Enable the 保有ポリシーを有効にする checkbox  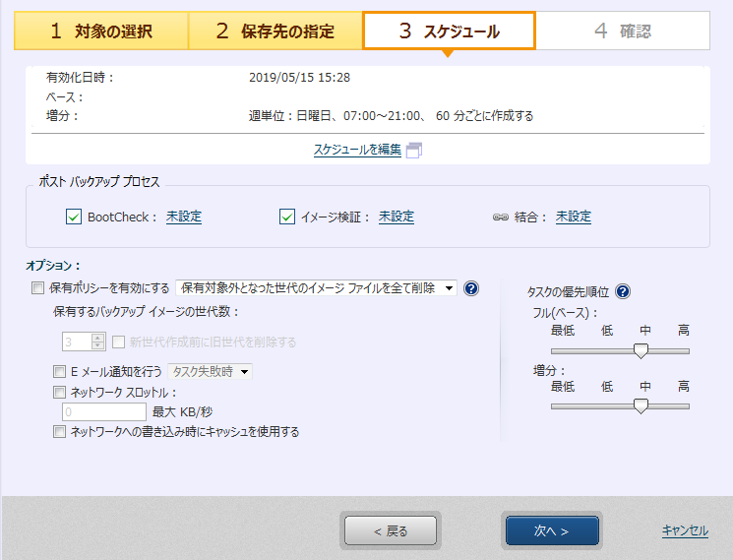38,288
